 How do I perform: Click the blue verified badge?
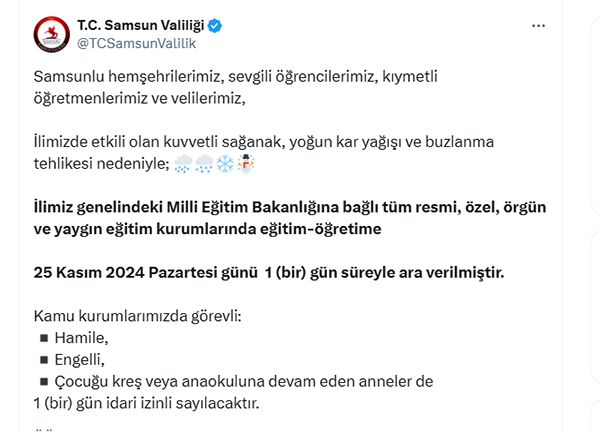point(215,26)
